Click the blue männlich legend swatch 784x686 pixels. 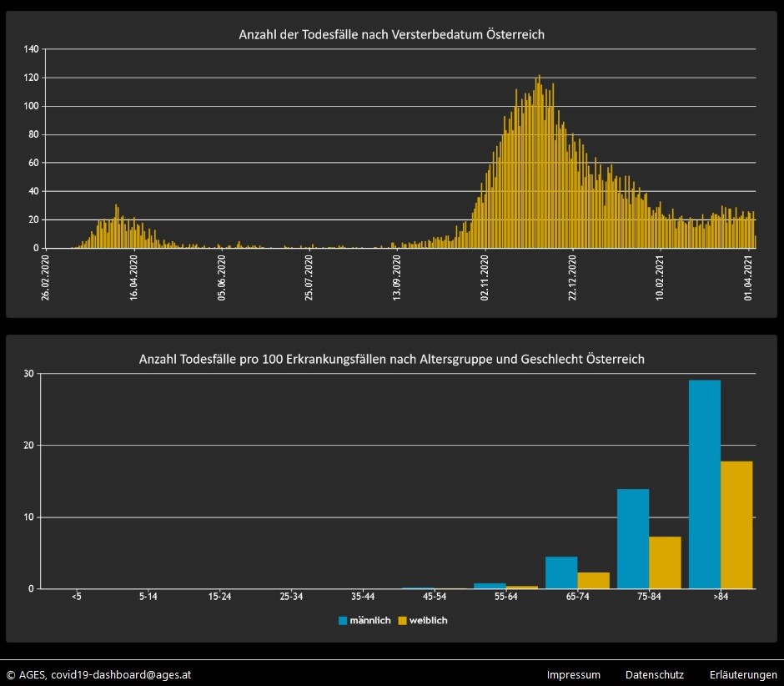[x=343, y=620]
